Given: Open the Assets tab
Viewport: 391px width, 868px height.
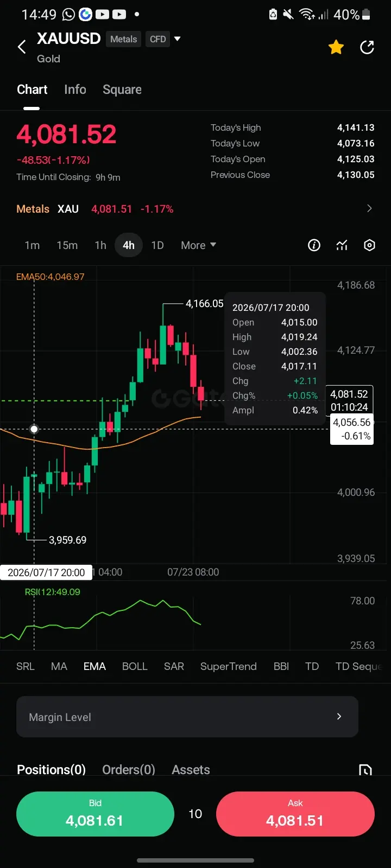Looking at the screenshot, I should pos(191,770).
